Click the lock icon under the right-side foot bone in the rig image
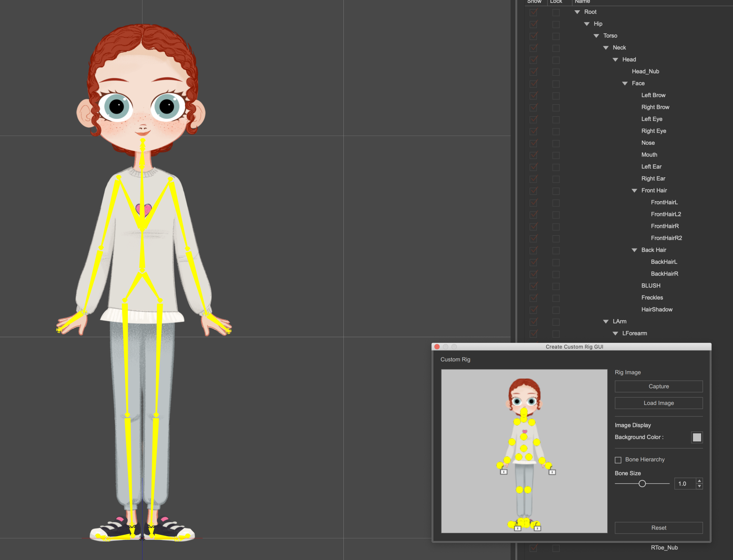Image resolution: width=733 pixels, height=560 pixels. pyautogui.click(x=538, y=527)
